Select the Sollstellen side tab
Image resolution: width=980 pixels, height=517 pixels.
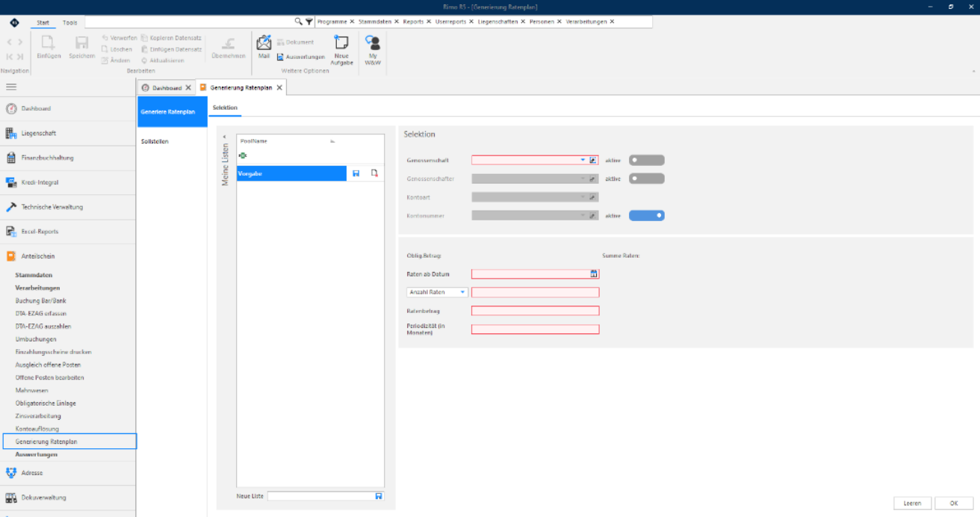[x=155, y=141]
